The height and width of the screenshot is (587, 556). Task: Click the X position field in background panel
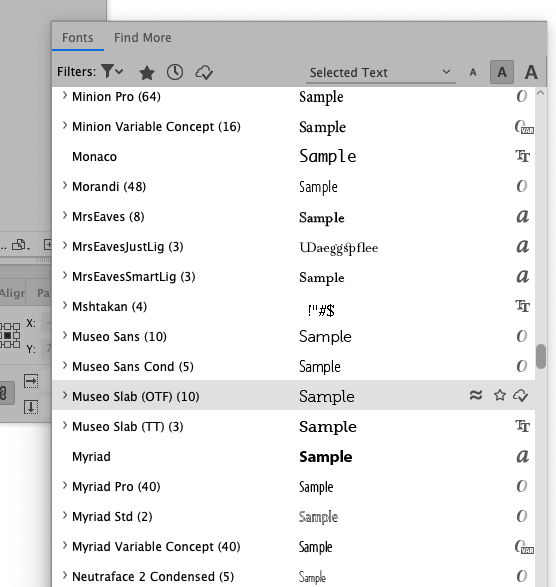point(46,323)
